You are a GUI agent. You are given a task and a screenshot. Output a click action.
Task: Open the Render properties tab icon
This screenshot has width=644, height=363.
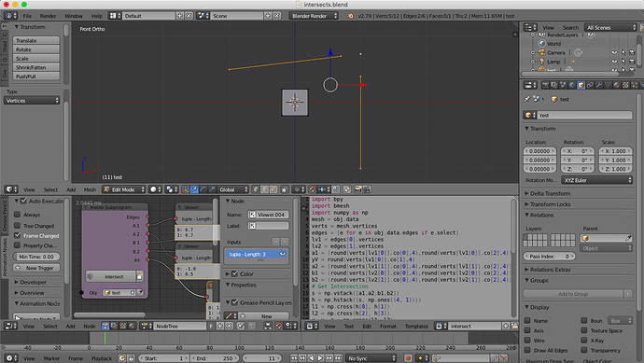point(545,85)
